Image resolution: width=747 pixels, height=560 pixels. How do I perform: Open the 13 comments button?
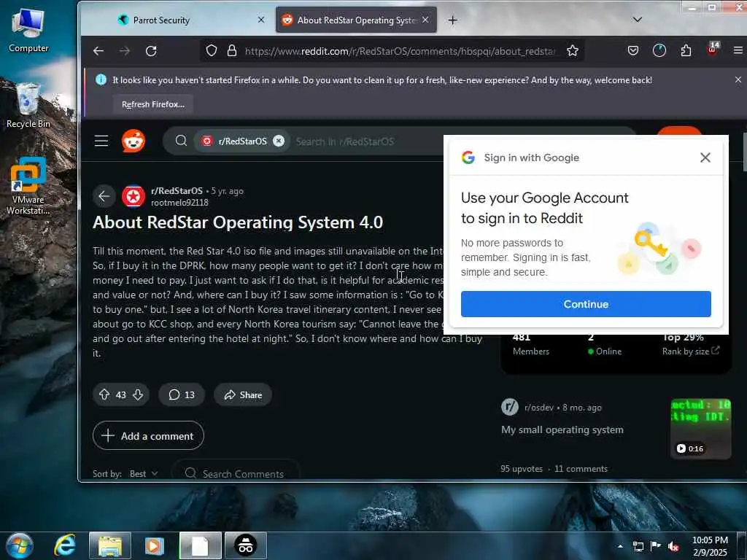(182, 394)
